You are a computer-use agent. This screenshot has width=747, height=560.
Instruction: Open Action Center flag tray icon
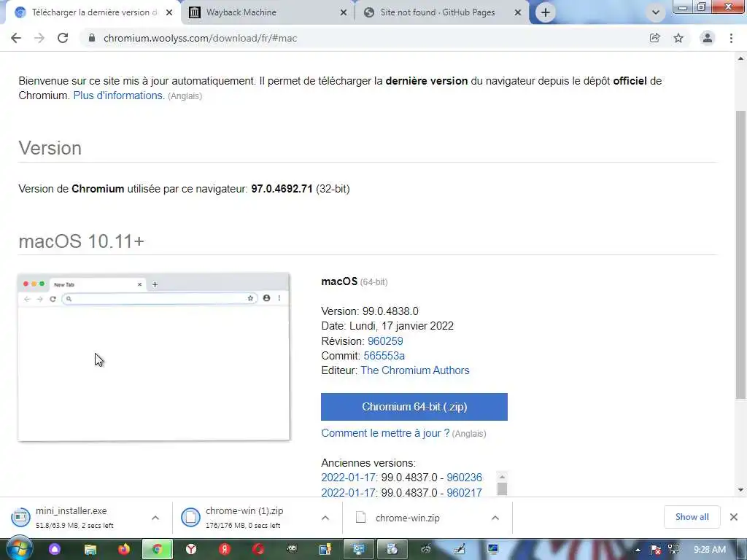(656, 550)
